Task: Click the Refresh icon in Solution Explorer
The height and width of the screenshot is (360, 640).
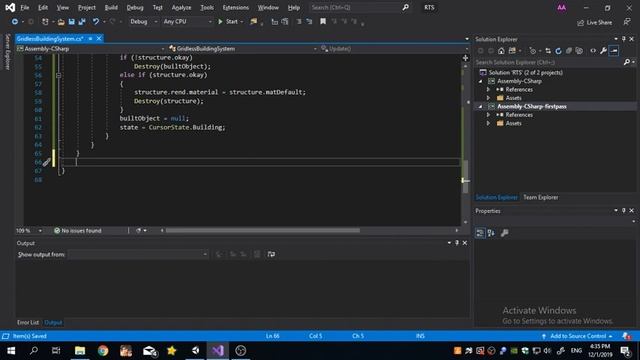Action: coord(558,51)
